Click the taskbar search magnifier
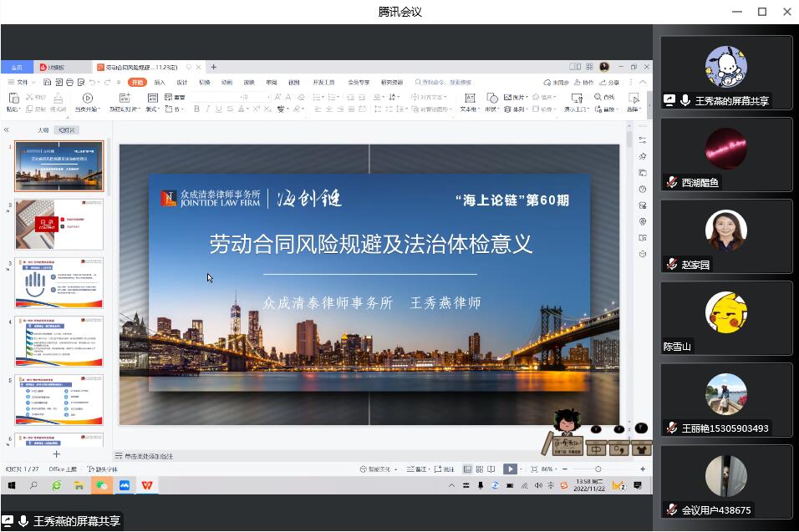The image size is (799, 532). (33, 485)
